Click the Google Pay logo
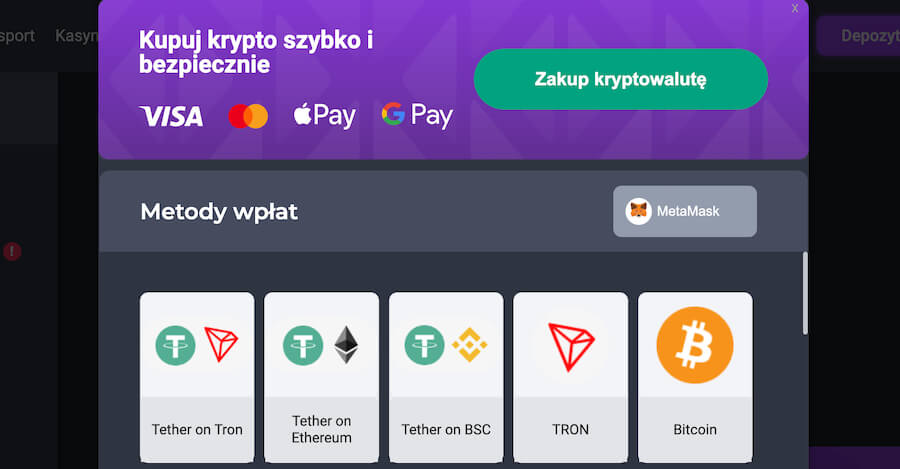Image resolution: width=900 pixels, height=469 pixels. point(417,116)
